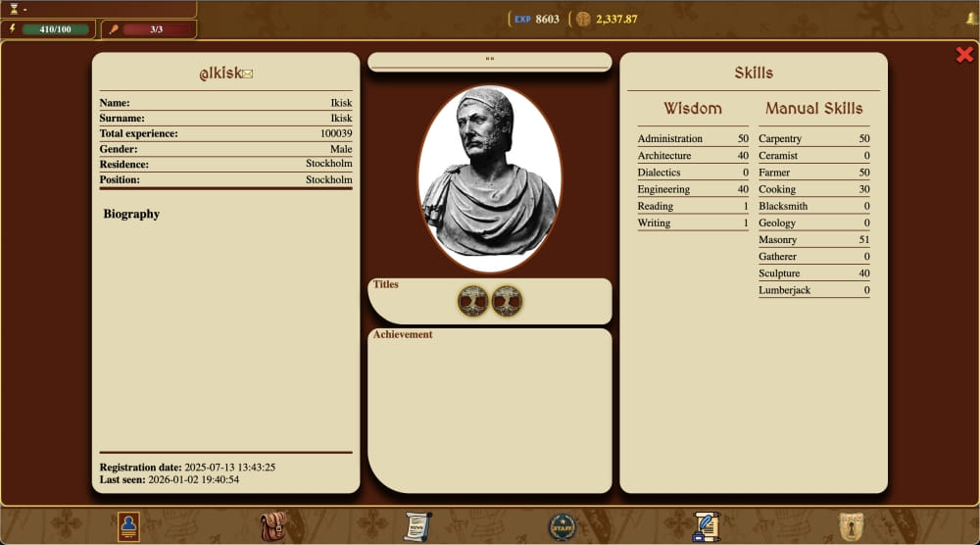Click the gold coin icon
980x545 pixels.
click(x=583, y=19)
